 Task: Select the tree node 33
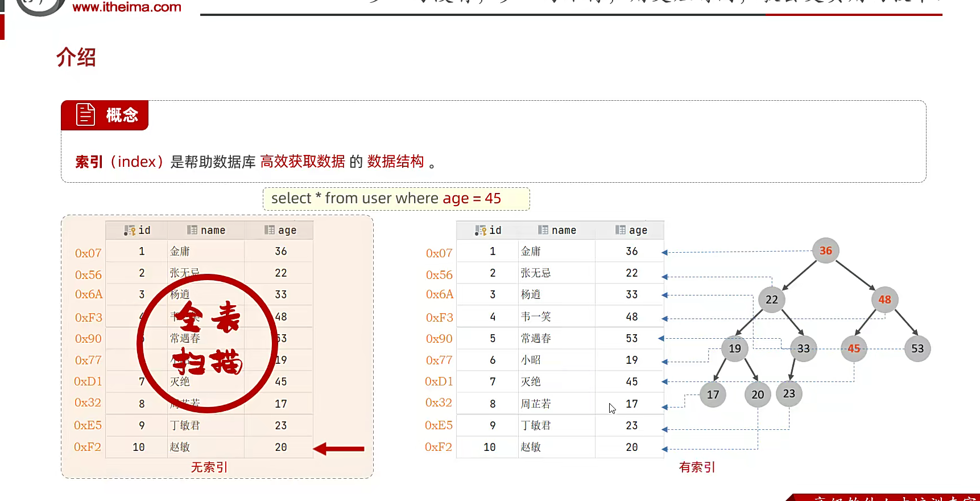click(x=803, y=348)
